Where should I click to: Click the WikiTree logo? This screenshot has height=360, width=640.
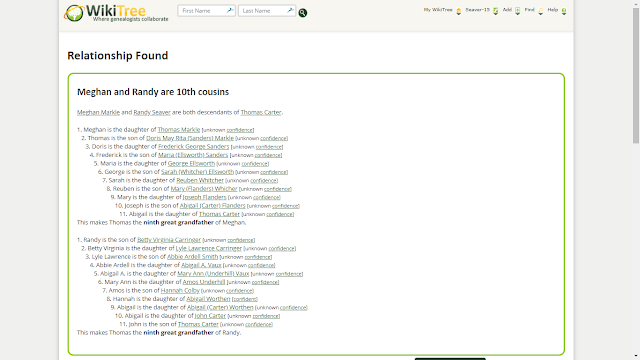click(x=116, y=13)
